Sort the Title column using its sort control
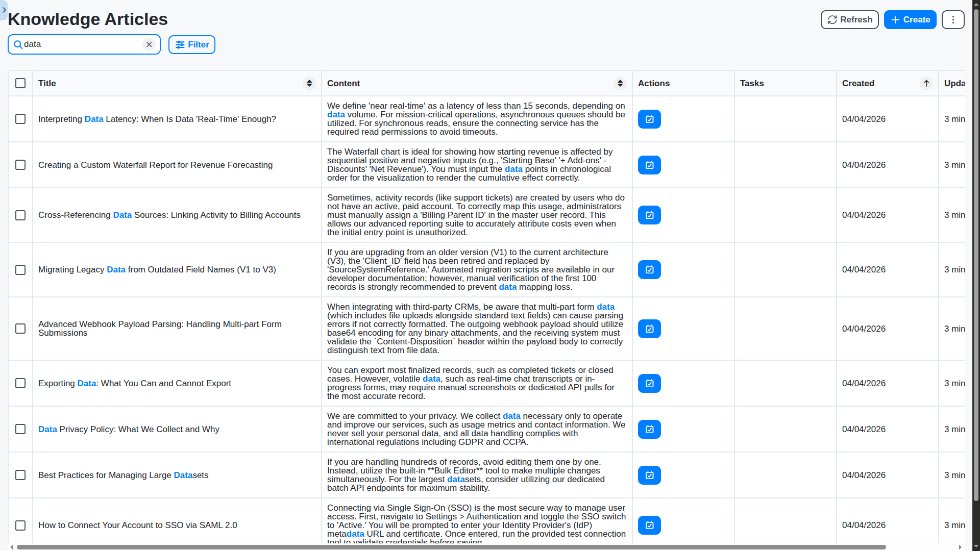 click(x=309, y=83)
